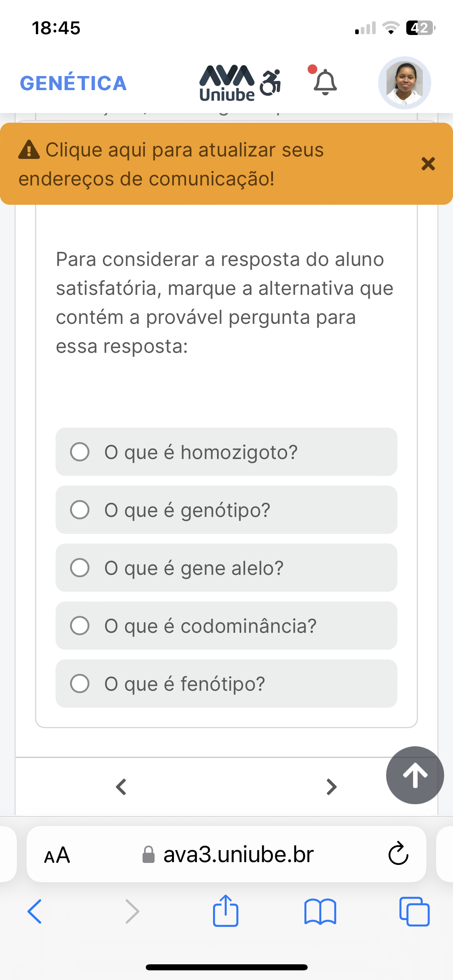The height and width of the screenshot is (980, 453).
Task: Choose "O que é gene alelo?" answer
Action: (x=80, y=568)
